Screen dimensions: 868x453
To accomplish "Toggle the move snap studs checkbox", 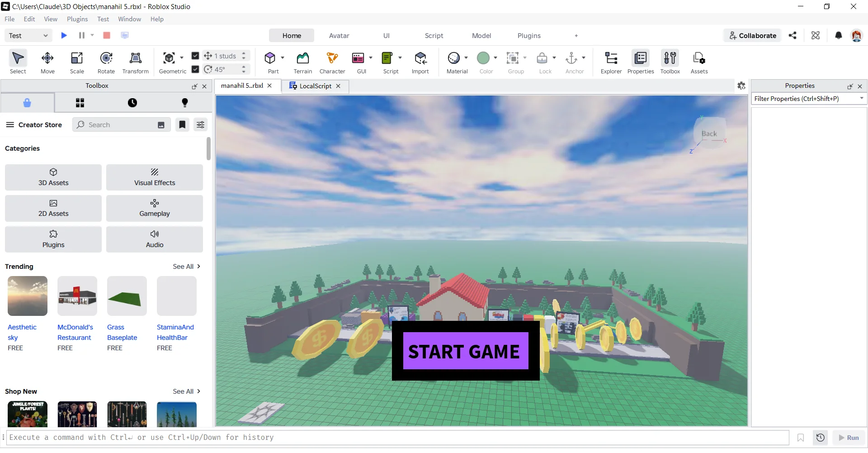I will pos(195,56).
